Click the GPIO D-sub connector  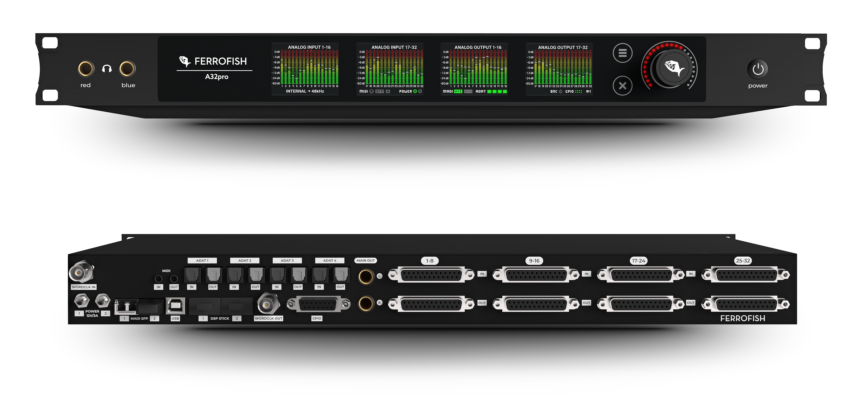(318, 304)
